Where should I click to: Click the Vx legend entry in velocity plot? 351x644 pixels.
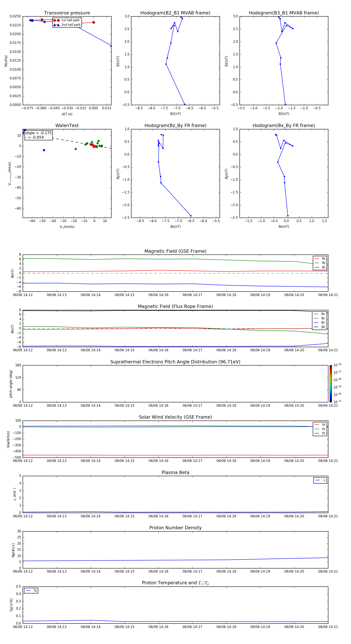pos(320,424)
